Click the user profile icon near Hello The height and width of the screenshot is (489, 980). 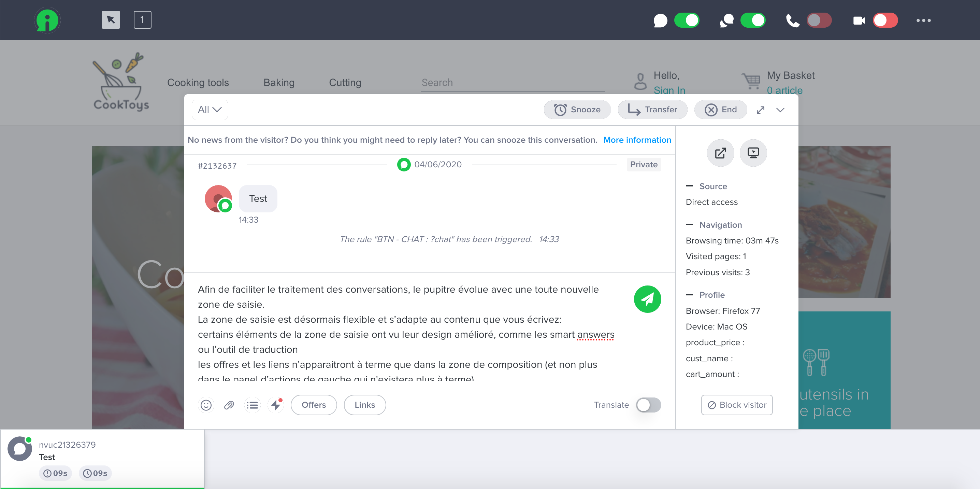pyautogui.click(x=640, y=81)
